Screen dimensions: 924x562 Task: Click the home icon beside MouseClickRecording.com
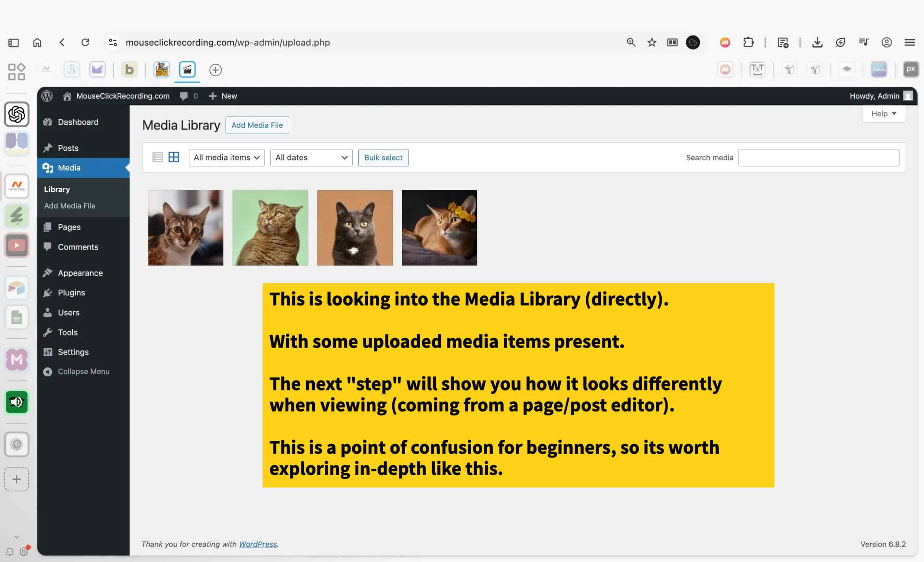pyautogui.click(x=67, y=96)
